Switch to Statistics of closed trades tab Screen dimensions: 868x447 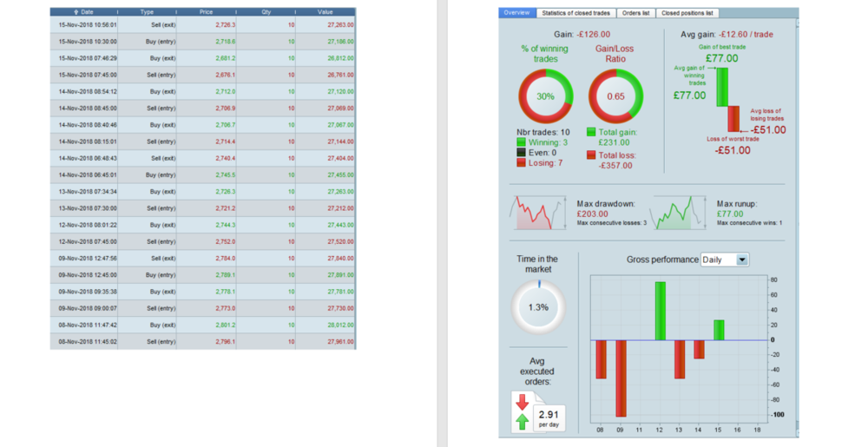[575, 13]
